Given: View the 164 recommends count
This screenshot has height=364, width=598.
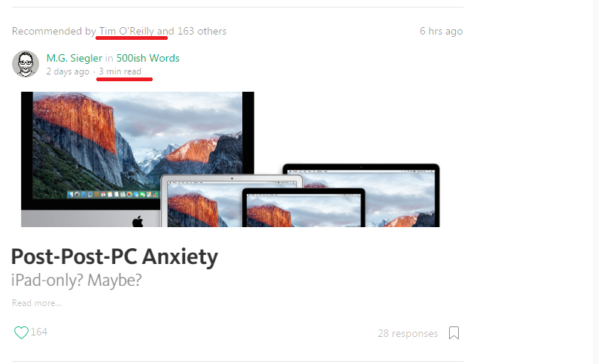Looking at the screenshot, I should 39,332.
